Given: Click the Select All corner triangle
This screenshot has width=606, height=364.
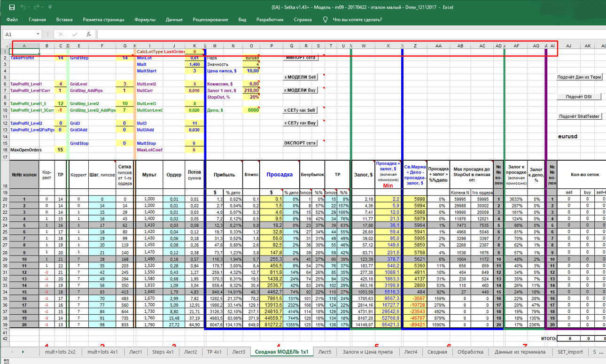Looking at the screenshot, I should point(6,46).
